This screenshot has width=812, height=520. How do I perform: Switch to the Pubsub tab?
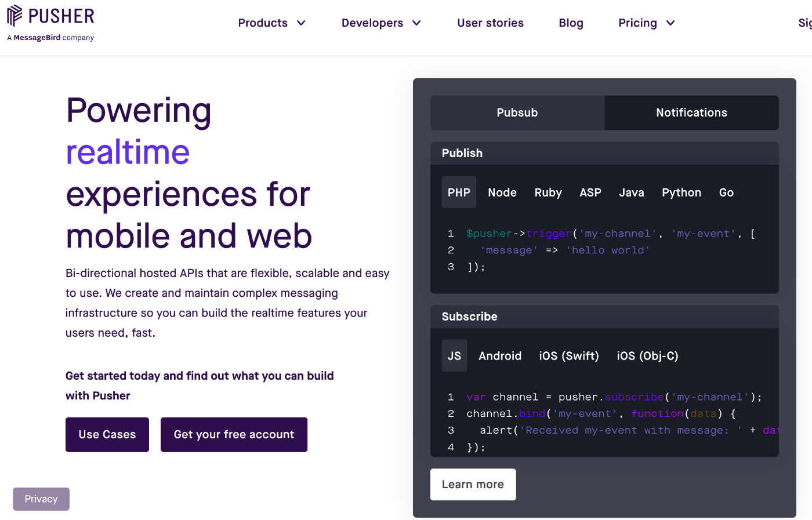click(517, 112)
